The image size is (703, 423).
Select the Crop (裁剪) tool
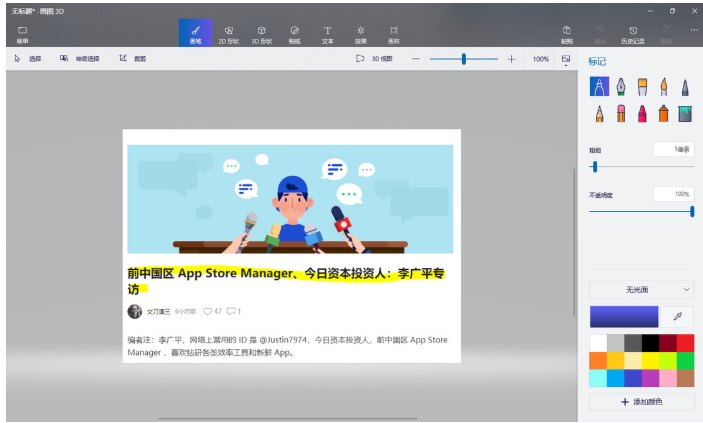133,59
